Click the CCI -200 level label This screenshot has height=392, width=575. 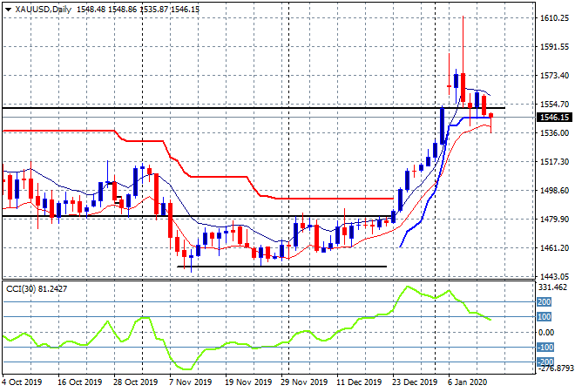pos(545,362)
